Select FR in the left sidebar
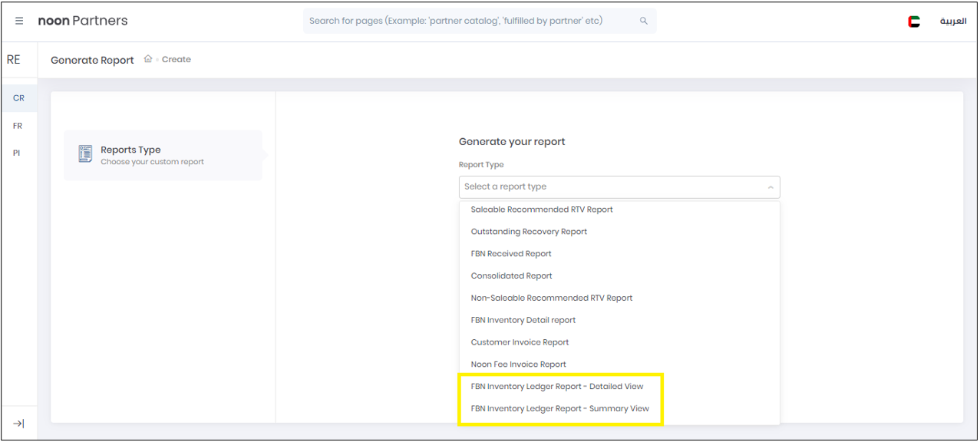Viewport: 980px width, 442px height. [16, 125]
